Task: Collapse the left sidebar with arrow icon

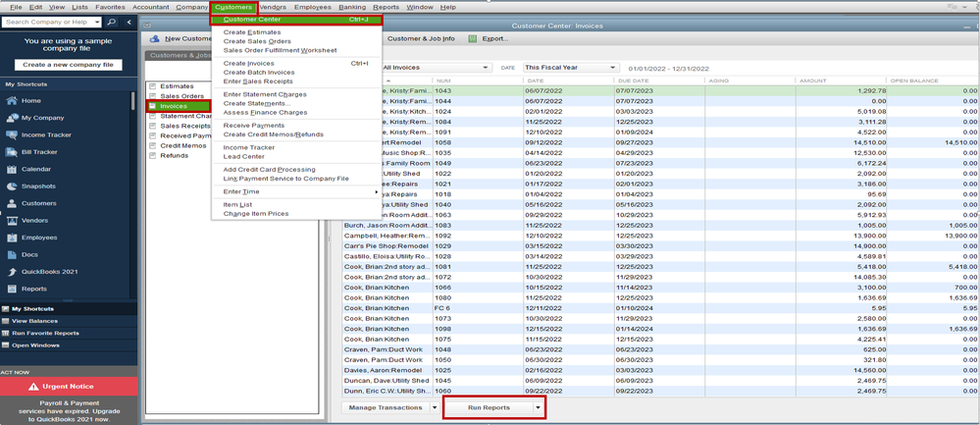Action: pos(129,22)
